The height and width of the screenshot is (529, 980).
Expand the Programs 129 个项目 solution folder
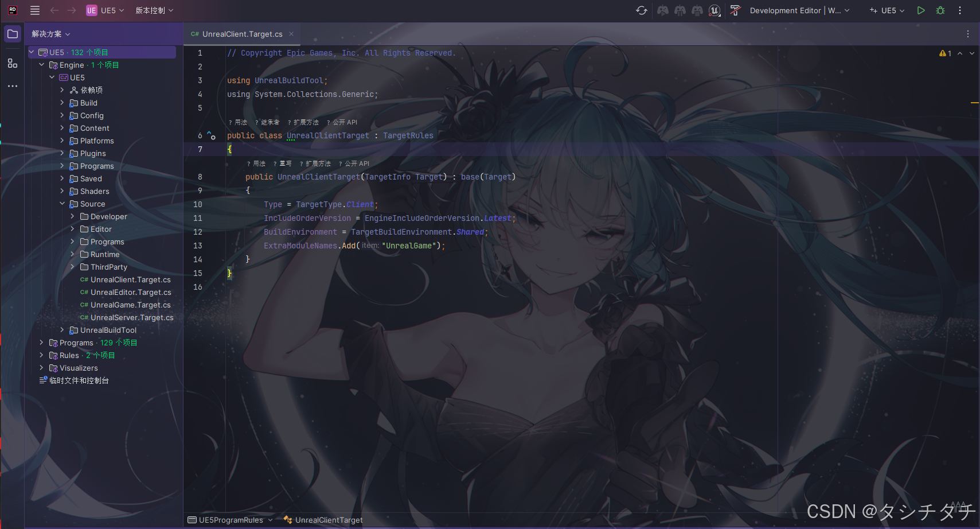tap(42, 343)
